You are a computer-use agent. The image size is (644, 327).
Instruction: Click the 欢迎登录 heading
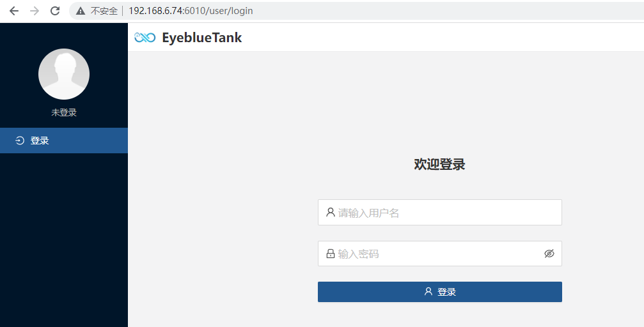[439, 165]
